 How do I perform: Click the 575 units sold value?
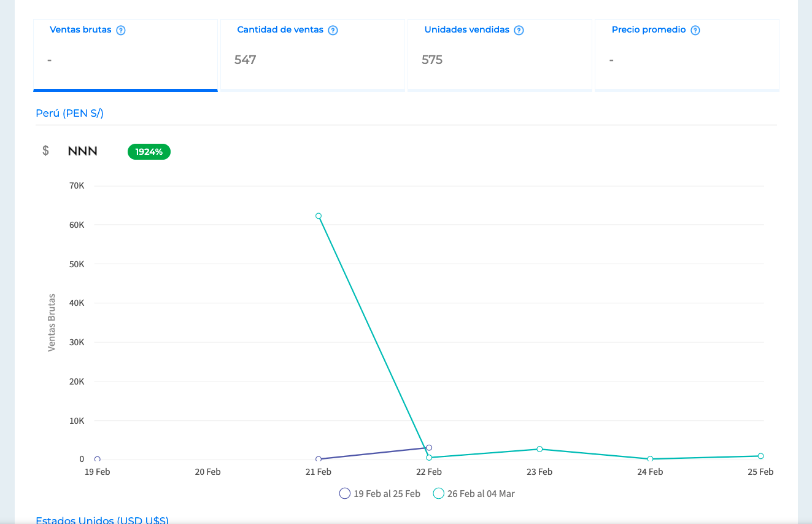[432, 60]
